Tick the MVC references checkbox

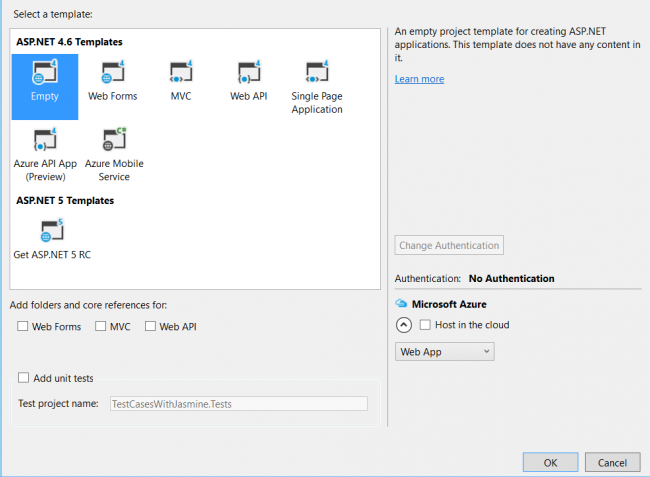(100, 326)
